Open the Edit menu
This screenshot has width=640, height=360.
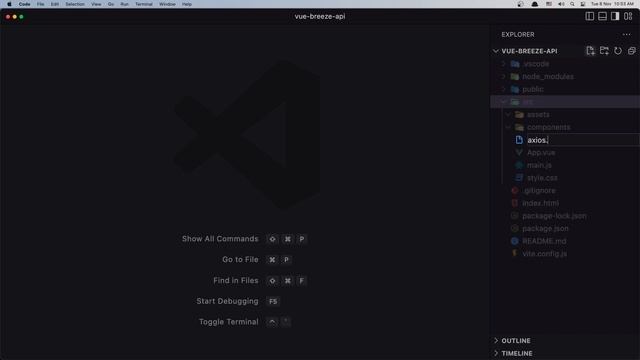(55, 4)
